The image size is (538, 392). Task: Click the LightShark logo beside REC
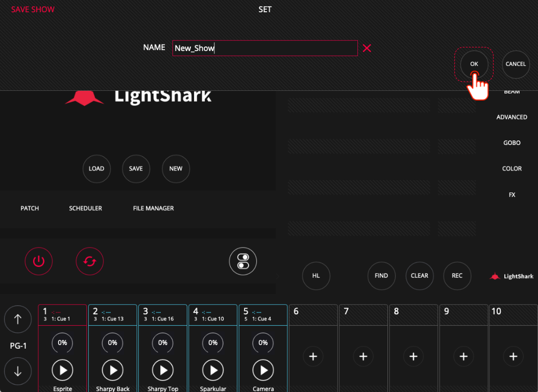(511, 276)
